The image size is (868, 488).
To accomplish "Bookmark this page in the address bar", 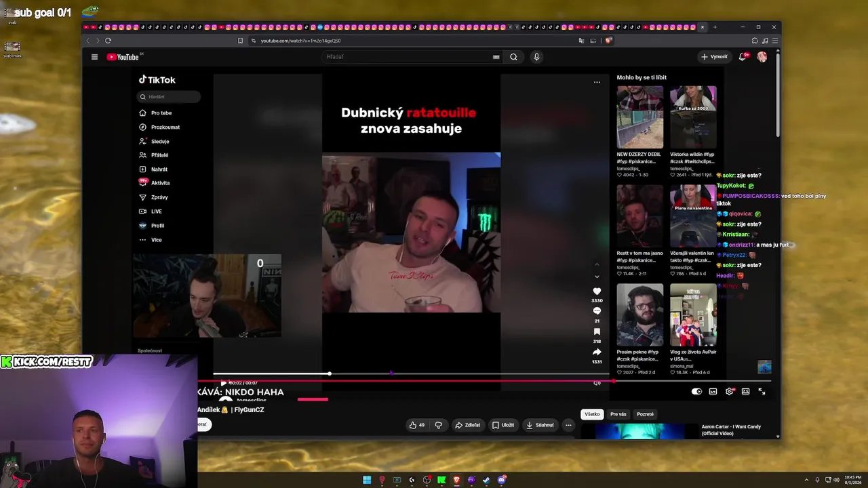I will 240,41.
